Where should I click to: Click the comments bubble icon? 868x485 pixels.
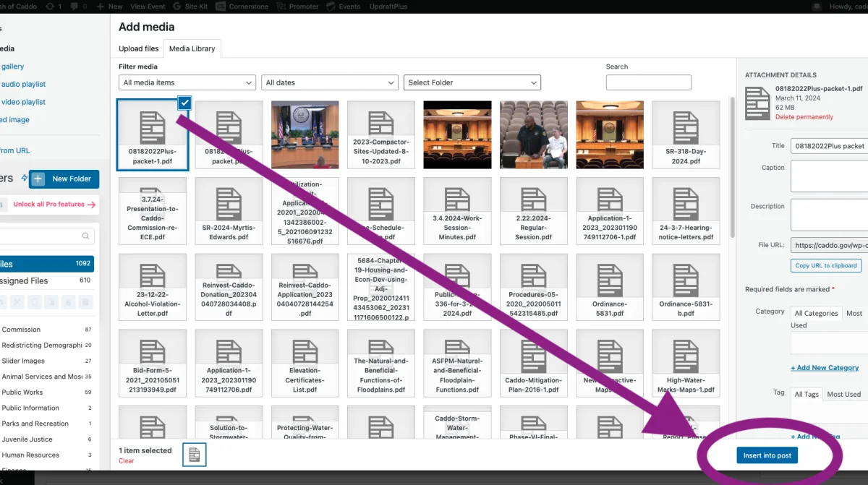75,7
